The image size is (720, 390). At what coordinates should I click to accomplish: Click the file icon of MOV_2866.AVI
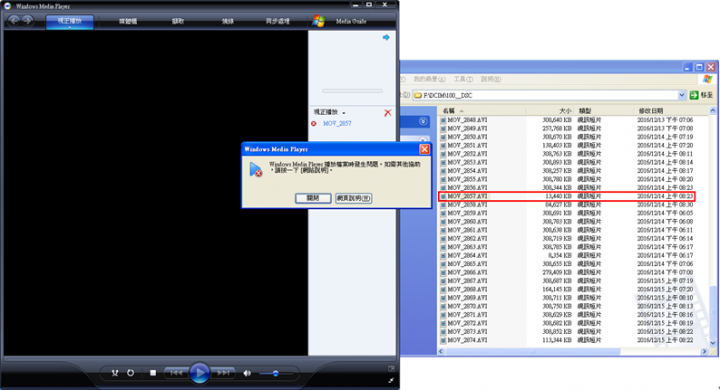(443, 272)
